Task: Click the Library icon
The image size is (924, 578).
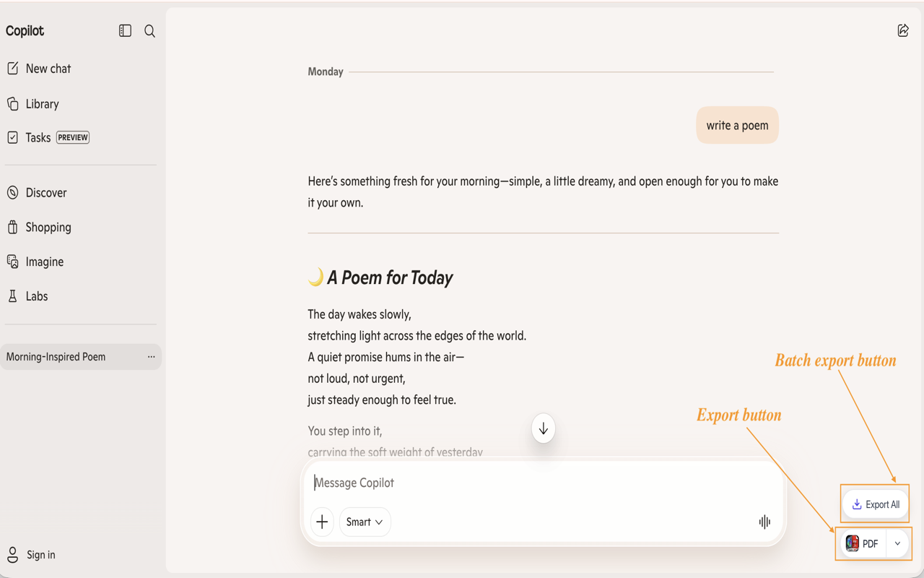Action: (13, 104)
